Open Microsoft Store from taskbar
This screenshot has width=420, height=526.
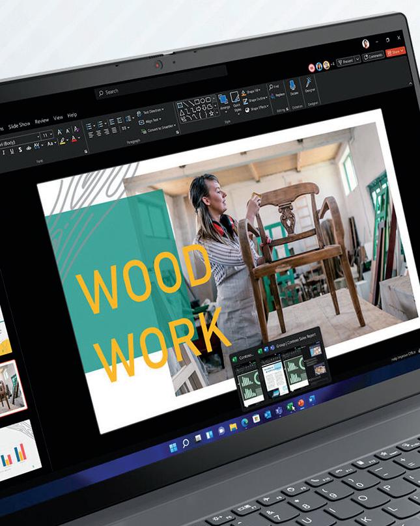[257, 419]
